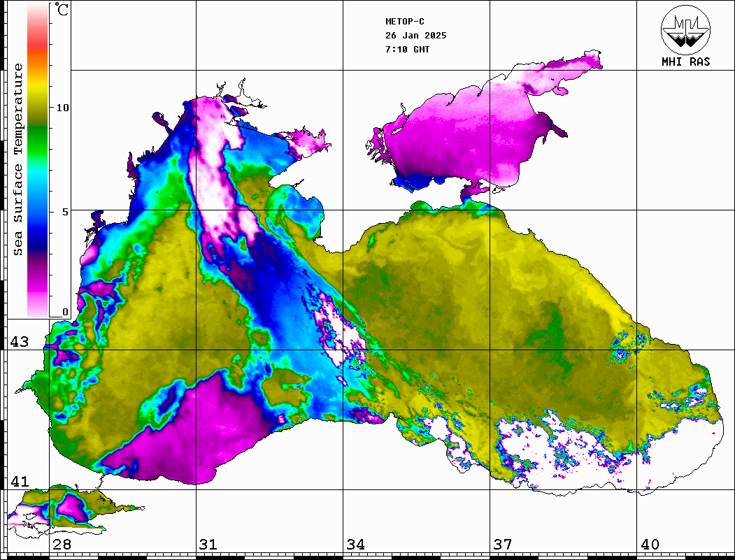Click the temperature color bar legend
This screenshot has width=735, height=560.
pyautogui.click(x=38, y=160)
